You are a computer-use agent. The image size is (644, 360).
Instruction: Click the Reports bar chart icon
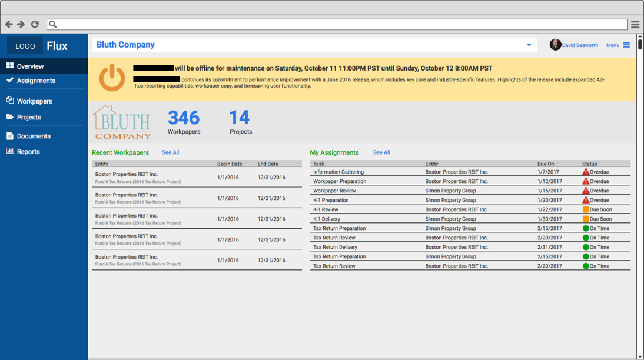[x=10, y=151]
